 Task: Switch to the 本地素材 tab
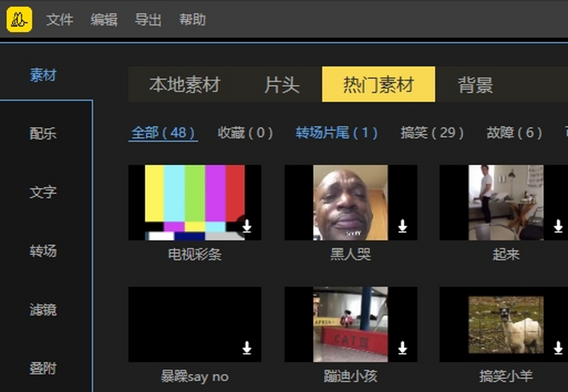tap(185, 85)
